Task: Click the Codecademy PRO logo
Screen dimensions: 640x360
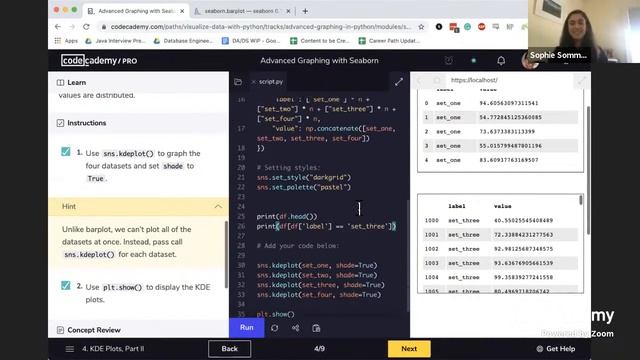Action: (99, 60)
